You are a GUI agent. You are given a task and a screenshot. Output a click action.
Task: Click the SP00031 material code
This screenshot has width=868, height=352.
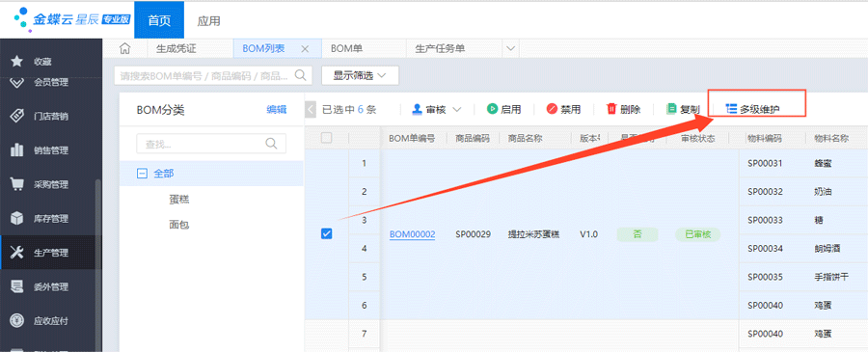[765, 163]
